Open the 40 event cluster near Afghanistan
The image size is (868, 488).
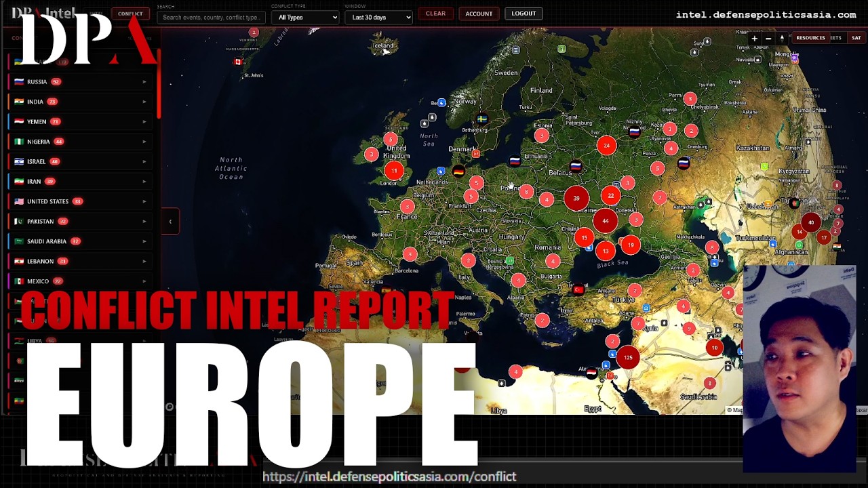811,222
